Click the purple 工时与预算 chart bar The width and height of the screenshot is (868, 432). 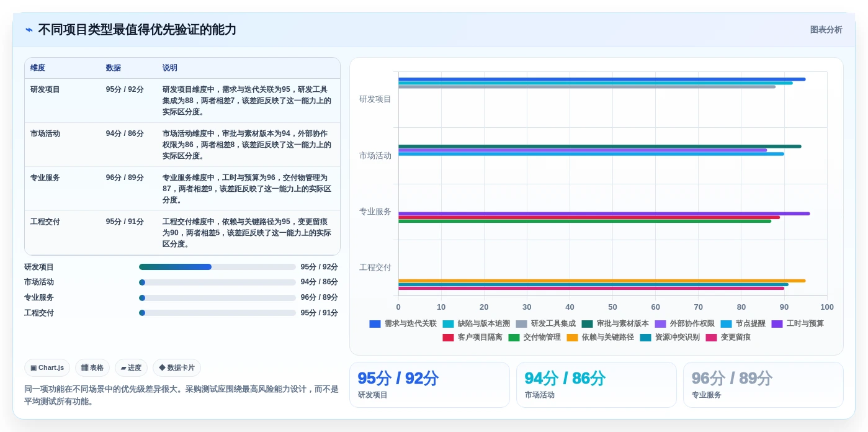pyautogui.click(x=604, y=214)
